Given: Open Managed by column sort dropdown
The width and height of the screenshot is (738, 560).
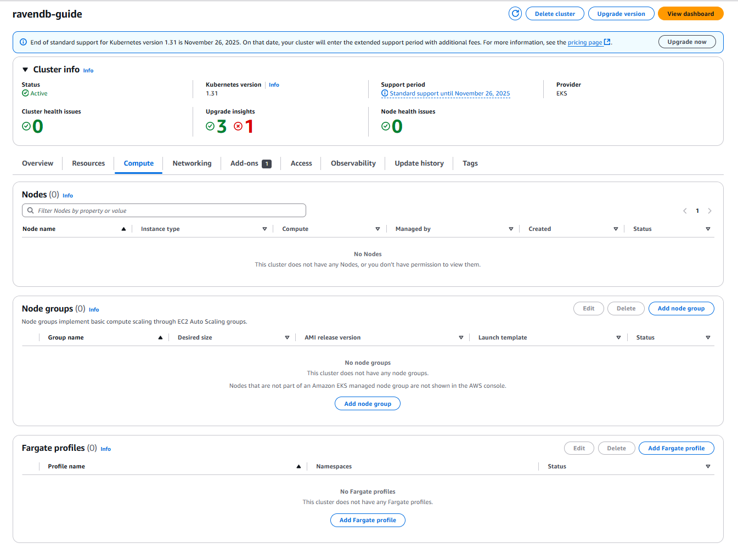Looking at the screenshot, I should pyautogui.click(x=511, y=229).
